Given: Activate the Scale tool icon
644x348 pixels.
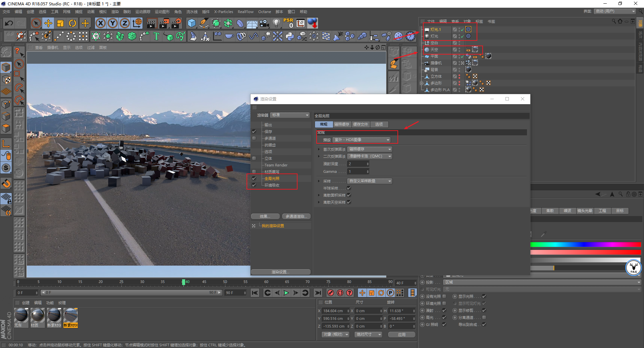Looking at the screenshot, I should click(x=60, y=23).
